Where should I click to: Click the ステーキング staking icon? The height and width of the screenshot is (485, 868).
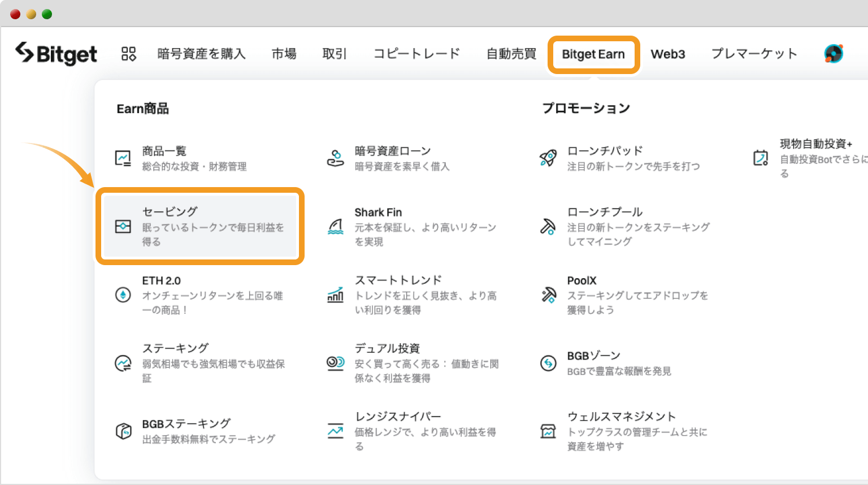123,363
